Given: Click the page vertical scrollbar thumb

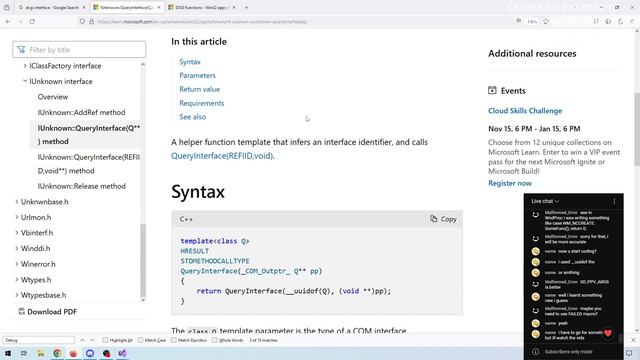Looking at the screenshot, I should (637, 129).
